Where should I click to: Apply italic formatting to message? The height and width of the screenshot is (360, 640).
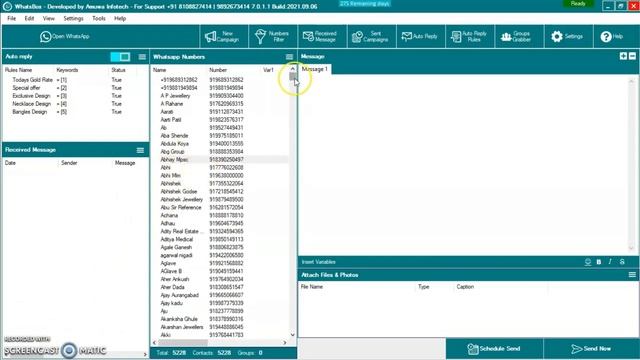pos(610,262)
